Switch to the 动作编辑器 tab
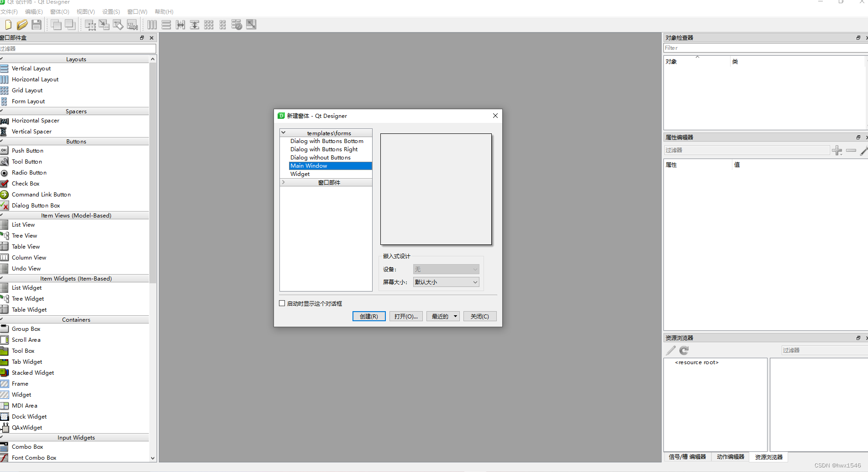Viewport: 868px width, 472px height. point(731,457)
